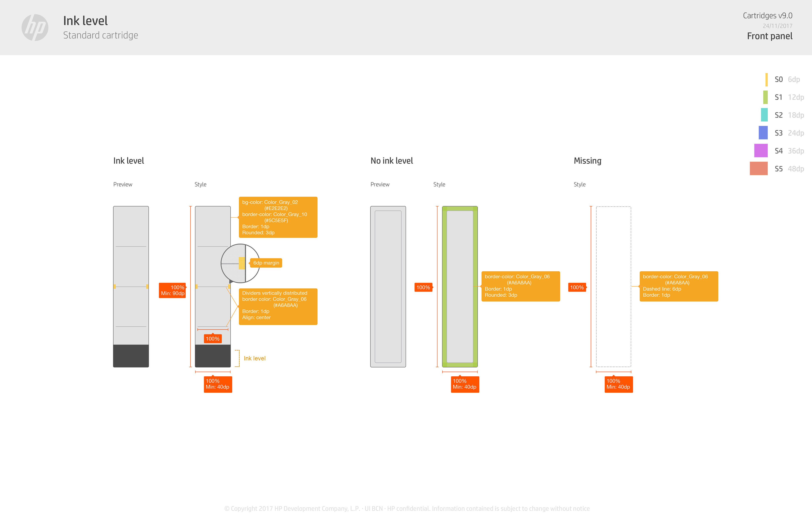The image size is (812, 514).
Task: Click the S4 36dp purple swatch
Action: pyautogui.click(x=761, y=151)
